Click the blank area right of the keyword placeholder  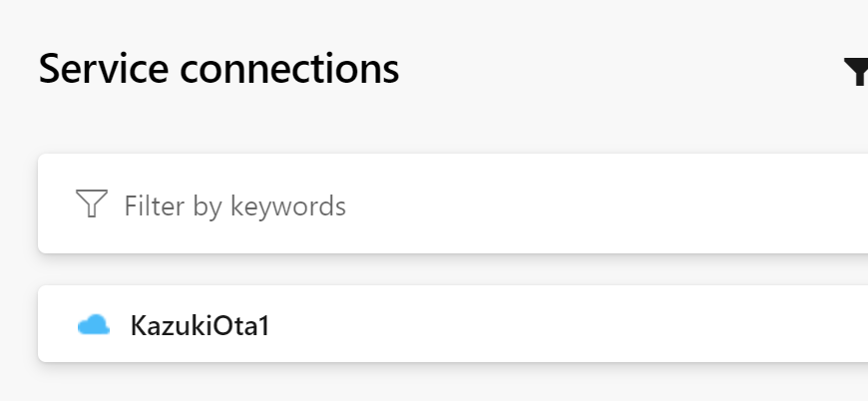point(599,206)
